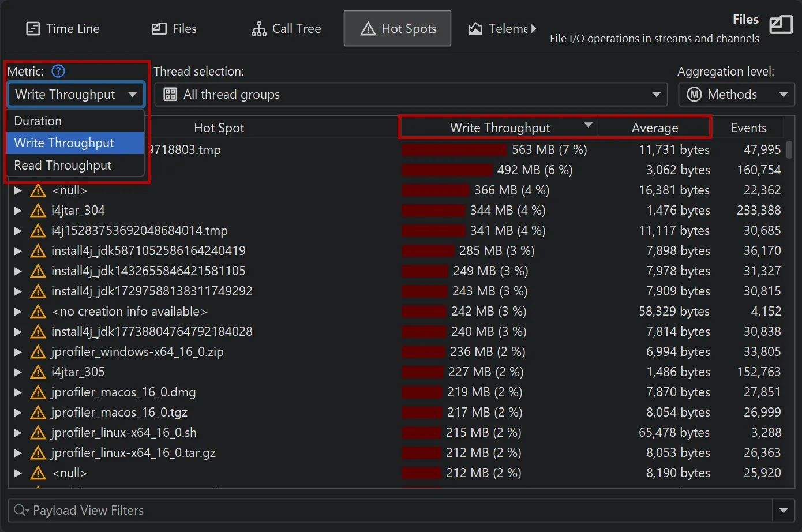The width and height of the screenshot is (802, 532).
Task: Select Read Throughput from the metric list
Action: click(62, 166)
